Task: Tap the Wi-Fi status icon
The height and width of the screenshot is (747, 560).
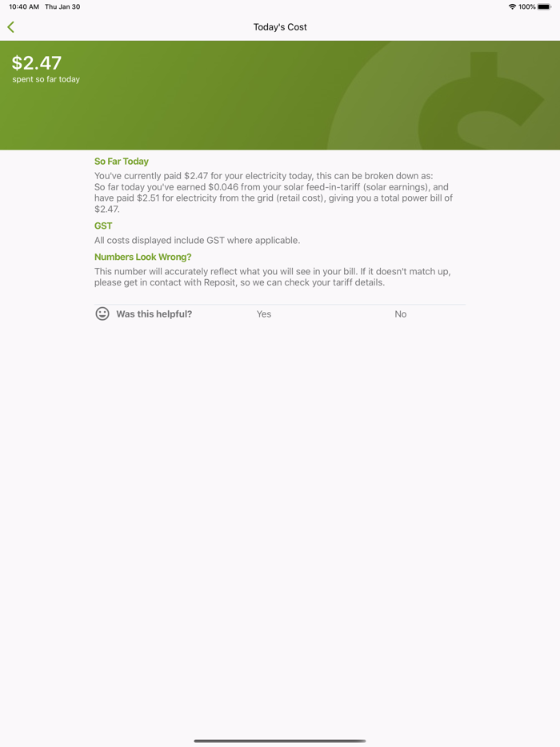Action: [512, 6]
